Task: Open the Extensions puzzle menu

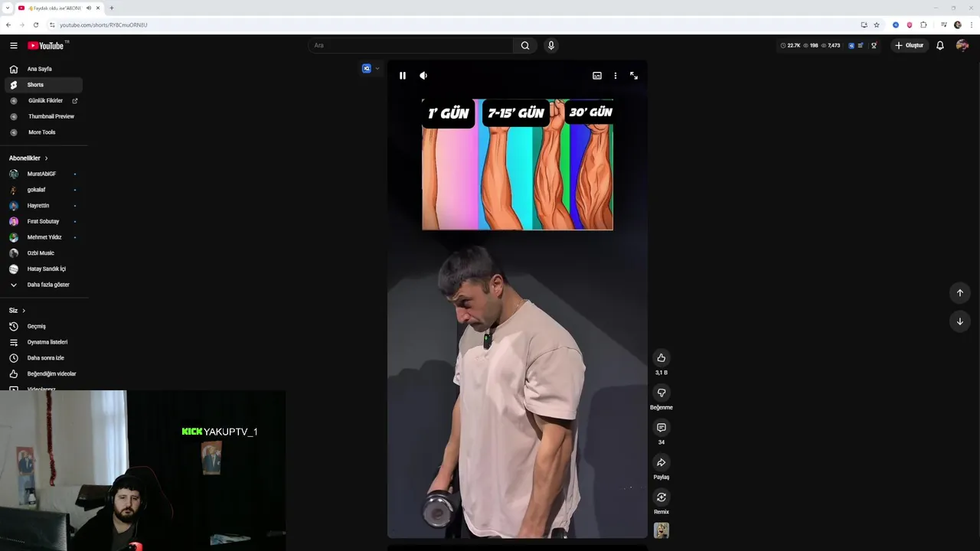Action: 923,24
